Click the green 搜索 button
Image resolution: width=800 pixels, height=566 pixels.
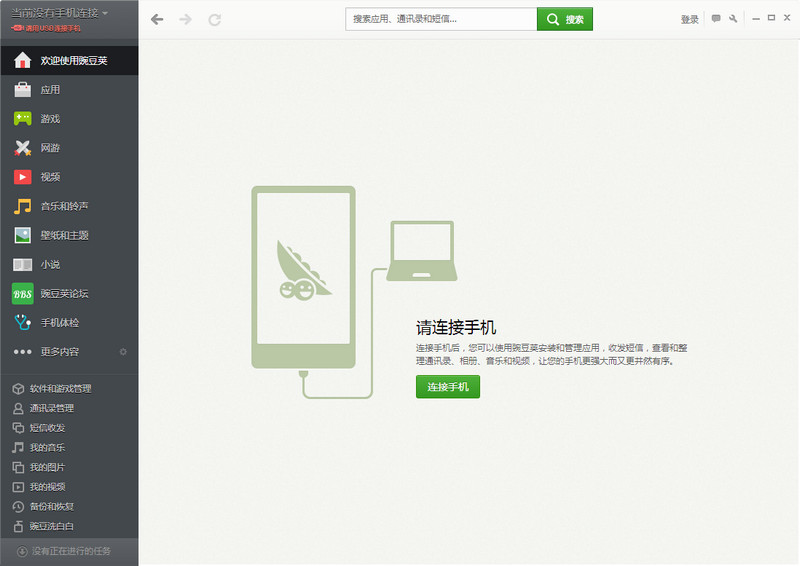[565, 19]
